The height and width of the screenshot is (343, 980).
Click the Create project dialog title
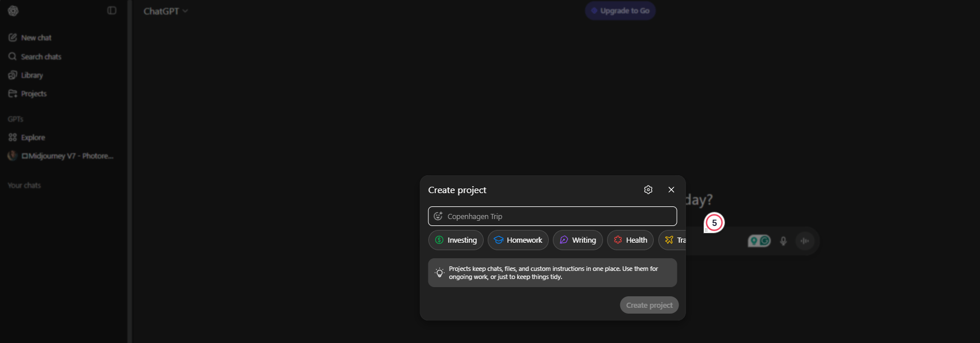coord(457,190)
